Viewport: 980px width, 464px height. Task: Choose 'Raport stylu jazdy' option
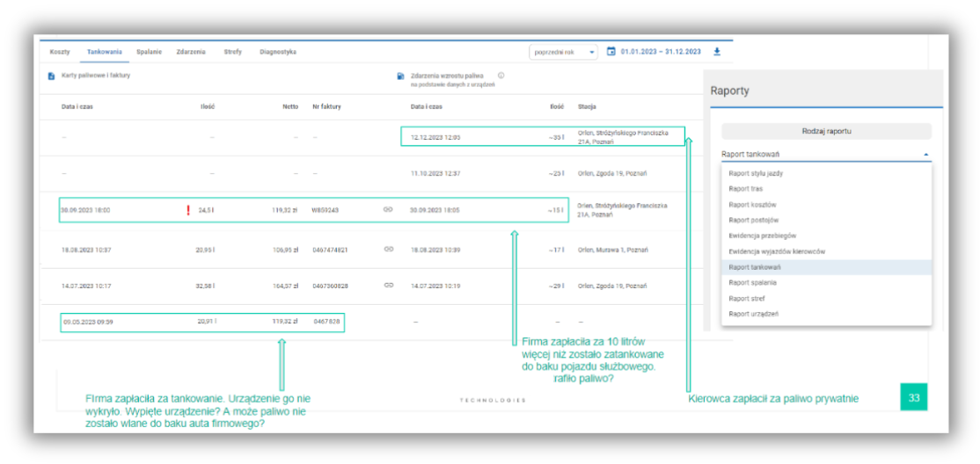click(756, 173)
